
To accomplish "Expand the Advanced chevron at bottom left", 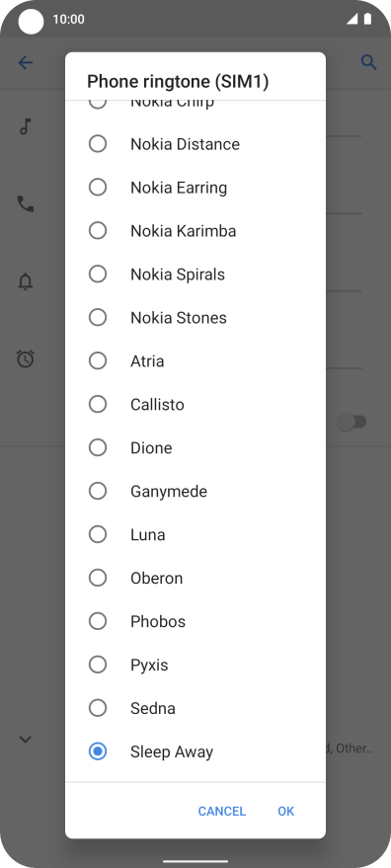I will pos(26,739).
